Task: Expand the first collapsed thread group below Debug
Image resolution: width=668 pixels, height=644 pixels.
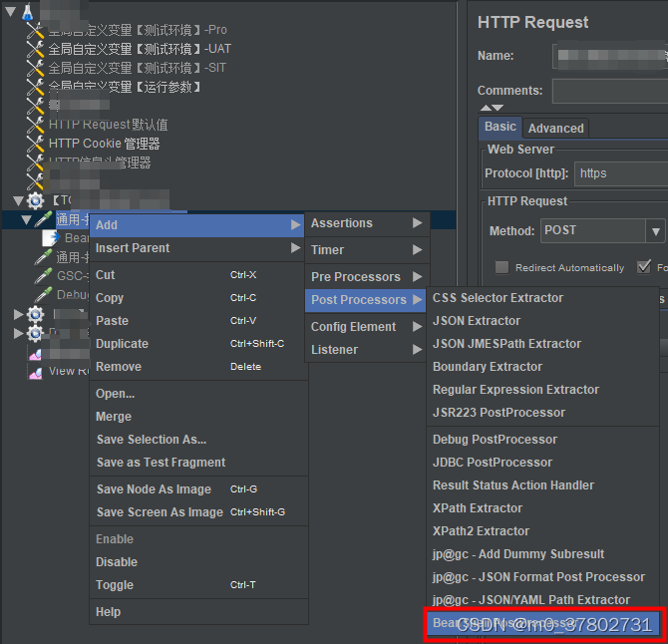Action: coord(18,314)
